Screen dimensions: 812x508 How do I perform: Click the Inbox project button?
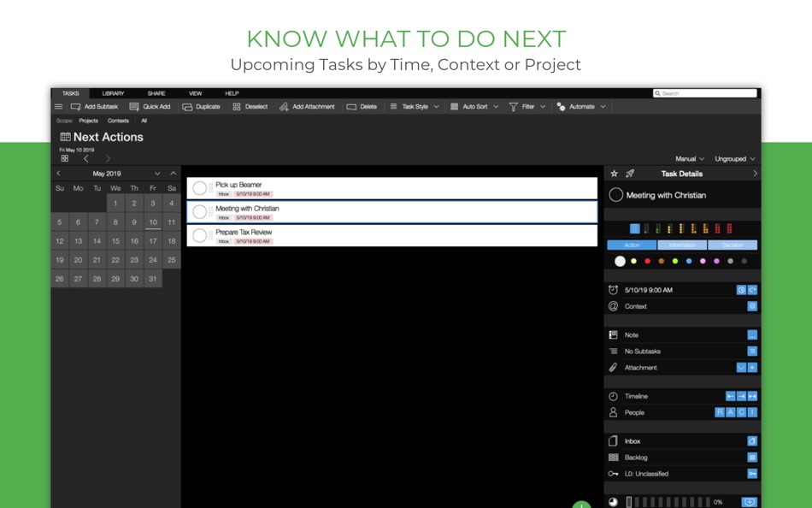(x=752, y=441)
